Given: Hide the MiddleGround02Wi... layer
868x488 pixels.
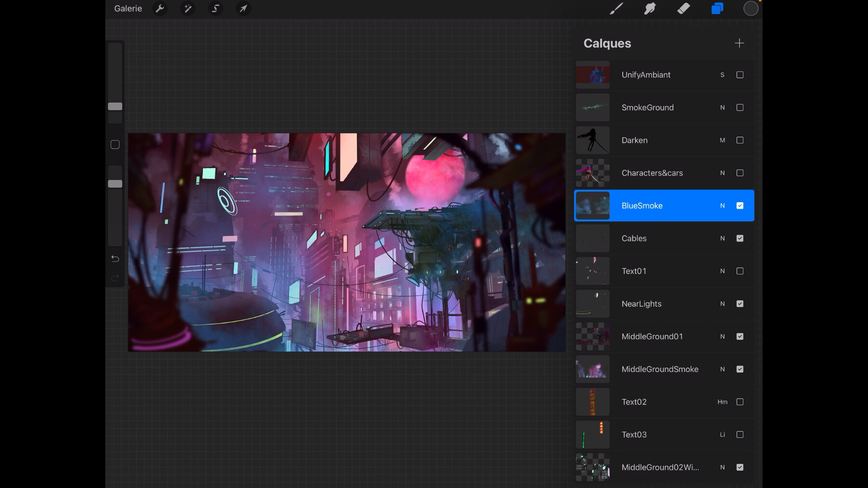Looking at the screenshot, I should (740, 467).
